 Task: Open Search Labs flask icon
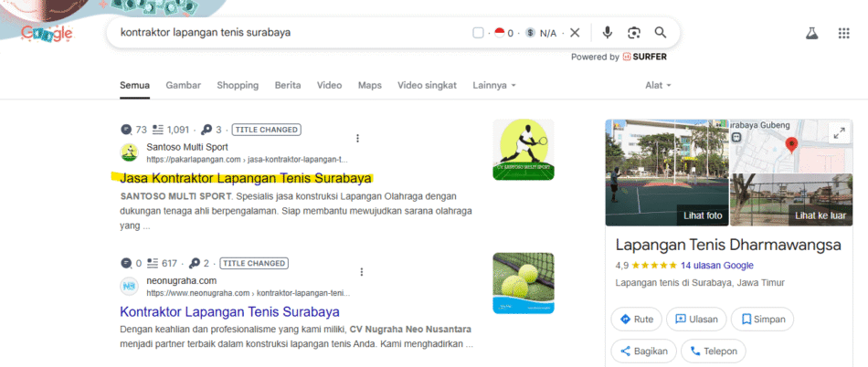[x=810, y=34]
